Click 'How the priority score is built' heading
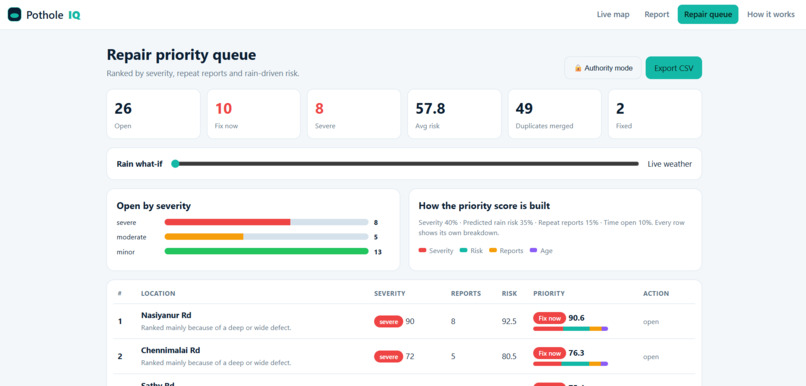This screenshot has height=386, width=806. coord(484,206)
